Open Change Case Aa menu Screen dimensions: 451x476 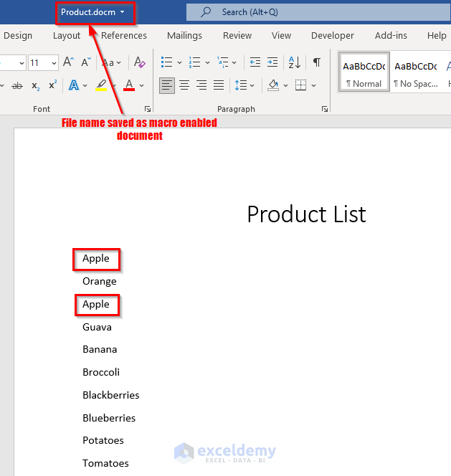point(111,63)
